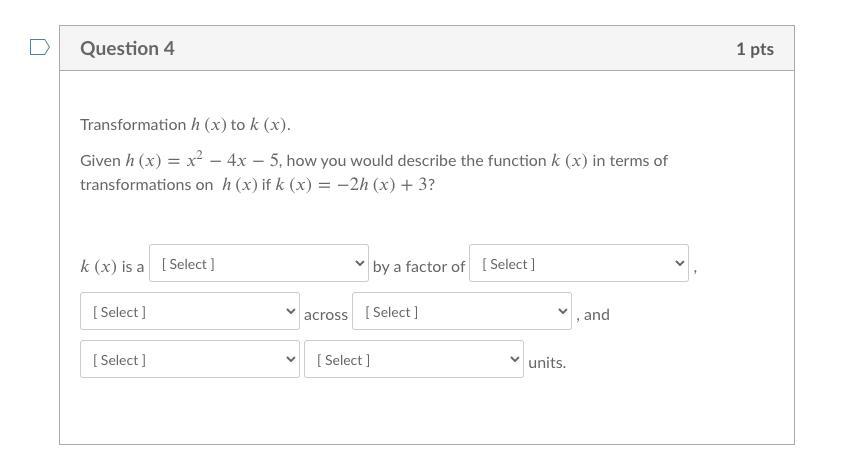The width and height of the screenshot is (848, 472).
Task: Click the "units." text at the end
Action: (547, 363)
